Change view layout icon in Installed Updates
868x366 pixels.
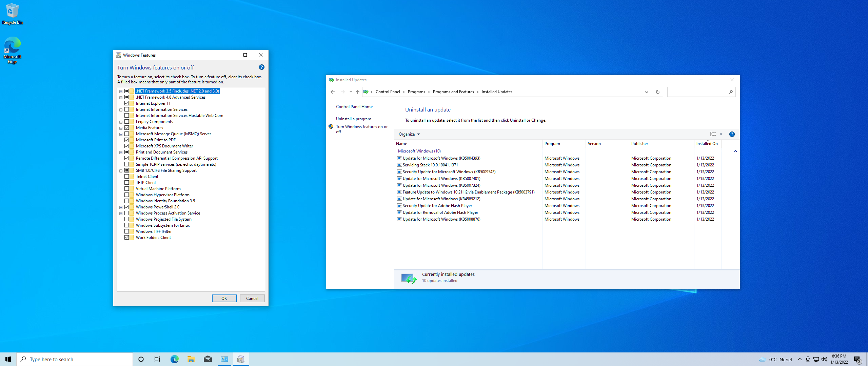[713, 134]
